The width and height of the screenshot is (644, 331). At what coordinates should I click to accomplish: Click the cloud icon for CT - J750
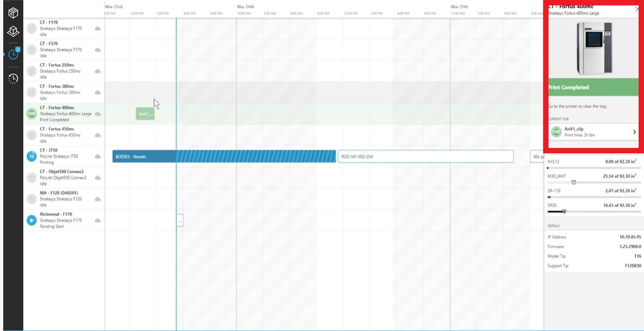pyautogui.click(x=98, y=156)
